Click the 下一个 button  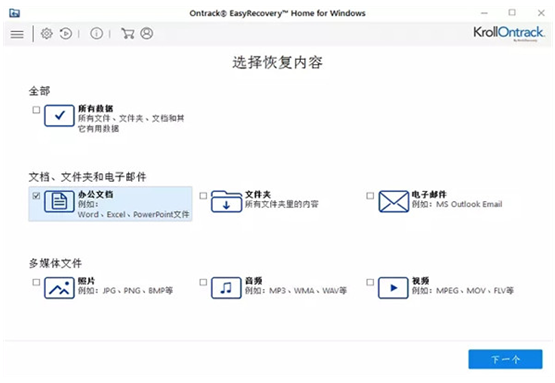(x=505, y=359)
